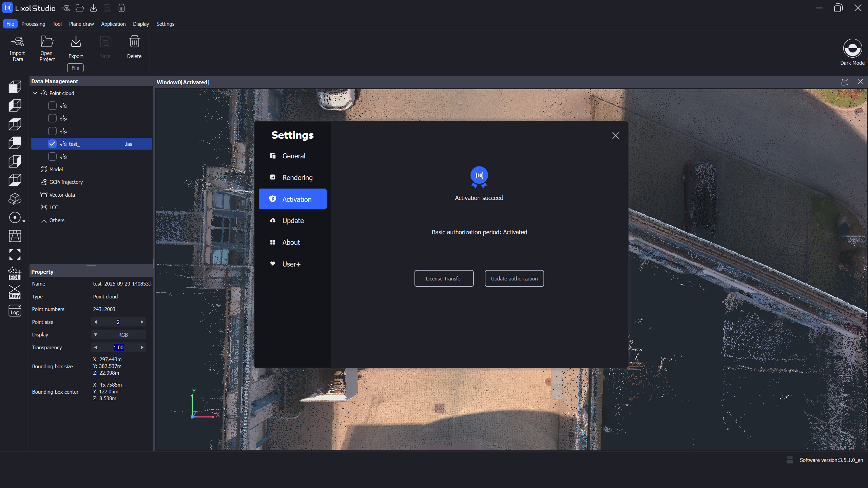Click the Delete trash icon in ribbon
Image resolution: width=868 pixels, height=488 pixels.
click(134, 42)
